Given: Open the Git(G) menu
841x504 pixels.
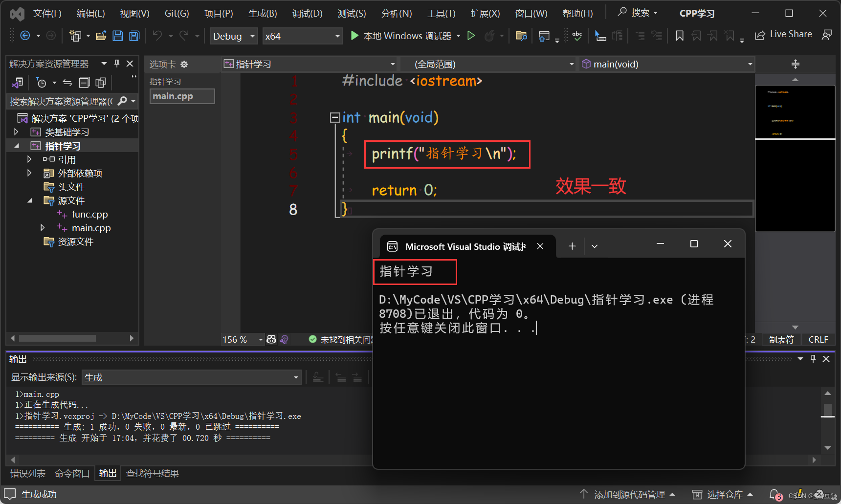Looking at the screenshot, I should (x=177, y=13).
